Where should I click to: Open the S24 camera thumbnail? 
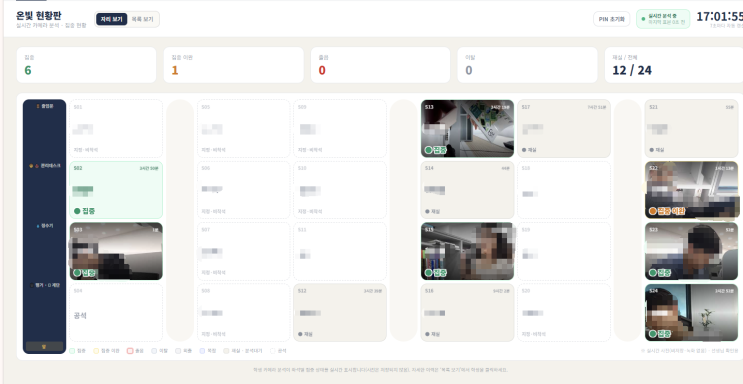point(691,312)
